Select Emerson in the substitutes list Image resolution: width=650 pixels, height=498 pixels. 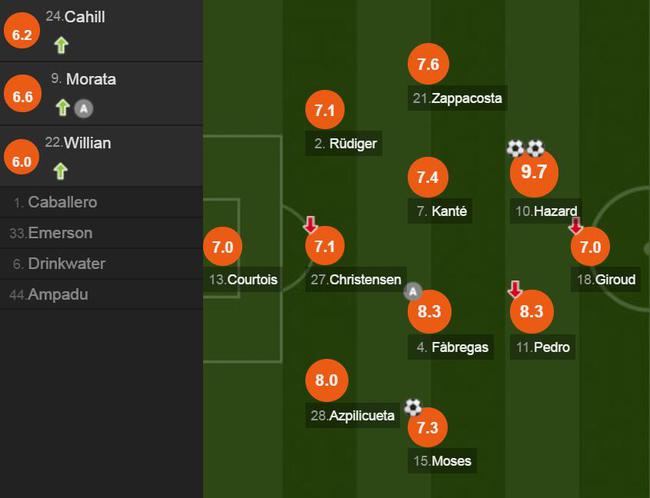click(101, 233)
